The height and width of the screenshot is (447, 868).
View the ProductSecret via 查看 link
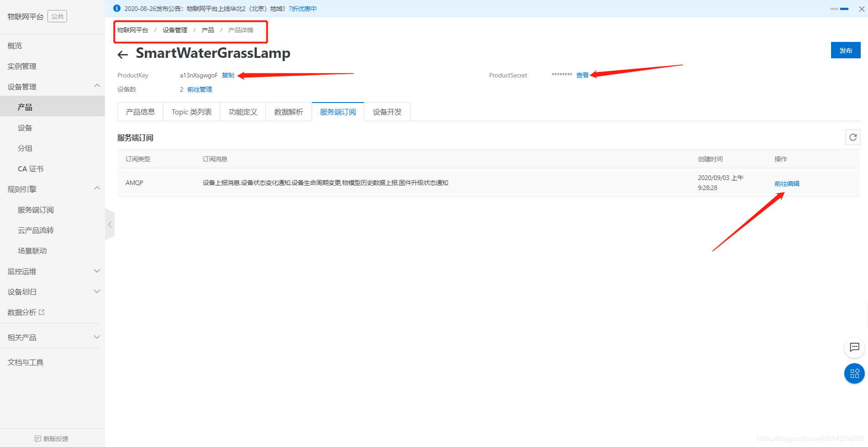click(x=582, y=76)
